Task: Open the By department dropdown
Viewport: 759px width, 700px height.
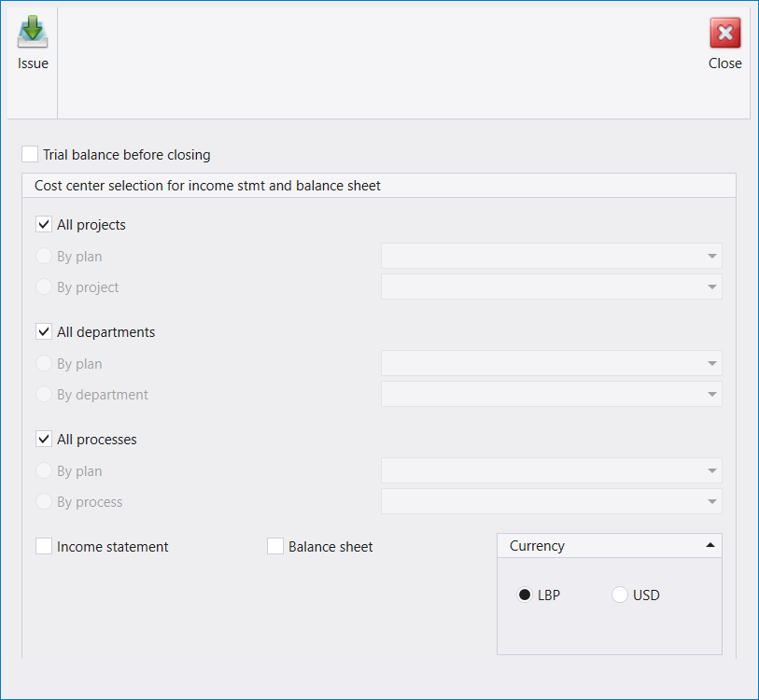Action: [552, 394]
